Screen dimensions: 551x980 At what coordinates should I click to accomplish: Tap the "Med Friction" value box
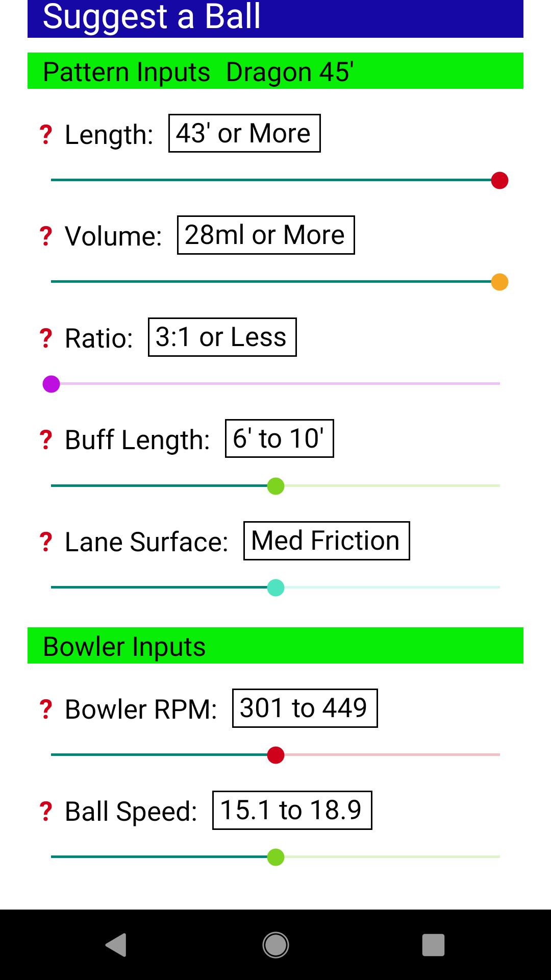[327, 541]
